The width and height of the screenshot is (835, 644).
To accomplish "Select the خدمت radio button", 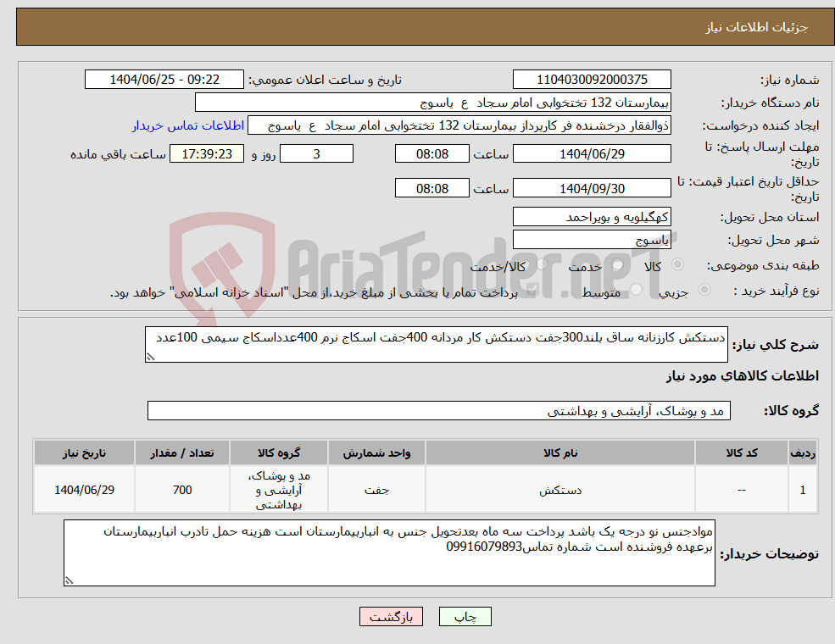I will click(617, 264).
